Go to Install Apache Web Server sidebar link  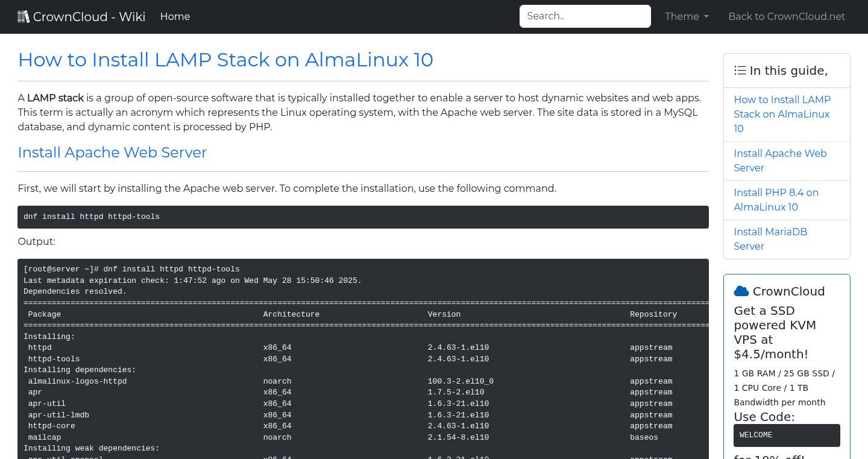[x=780, y=160]
